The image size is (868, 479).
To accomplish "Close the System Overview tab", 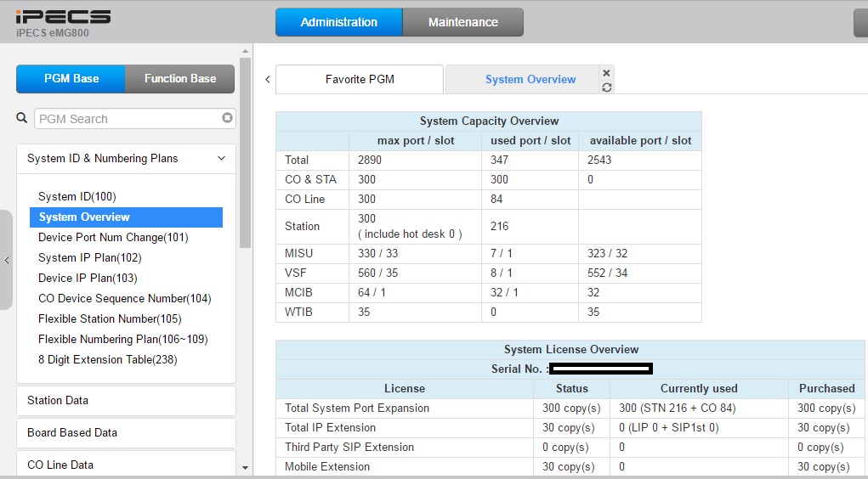I will pyautogui.click(x=606, y=73).
